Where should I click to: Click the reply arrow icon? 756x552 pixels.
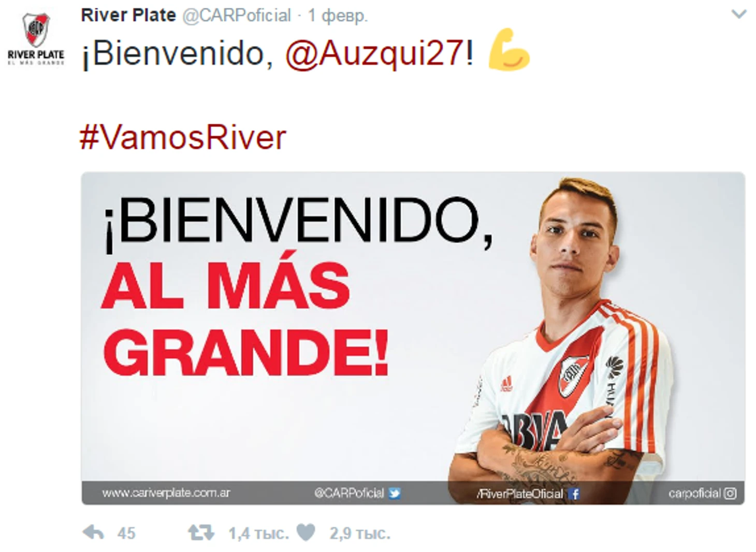pyautogui.click(x=93, y=532)
